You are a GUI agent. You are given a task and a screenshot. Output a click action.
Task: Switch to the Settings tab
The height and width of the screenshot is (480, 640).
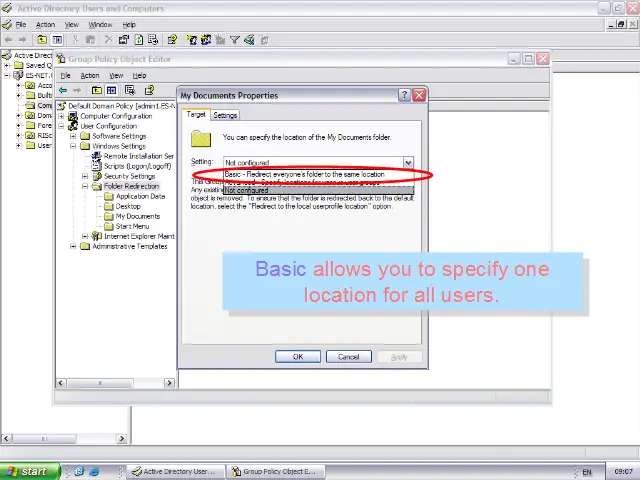click(x=225, y=116)
